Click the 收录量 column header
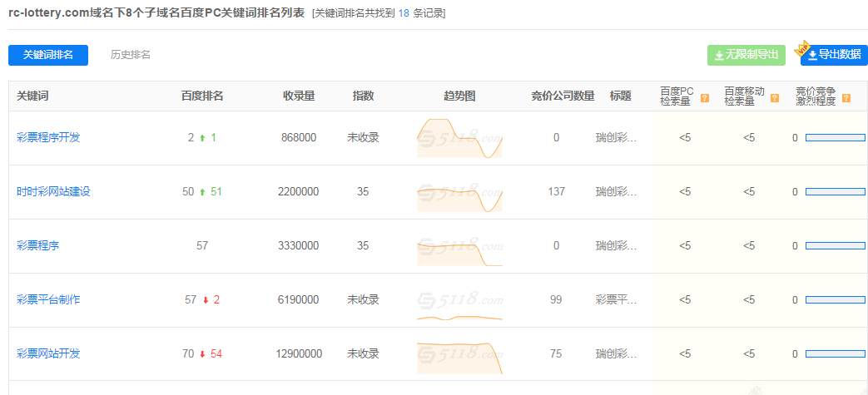This screenshot has width=868, height=395. [x=299, y=96]
